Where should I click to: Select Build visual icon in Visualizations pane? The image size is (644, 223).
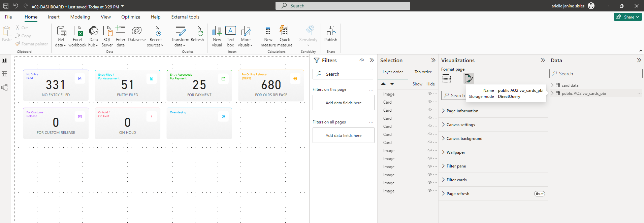(447, 79)
